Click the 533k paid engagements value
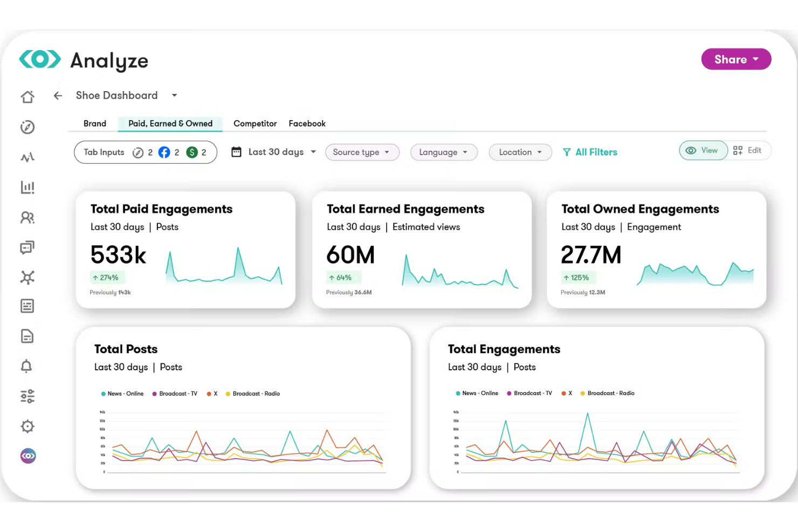 tap(118, 255)
